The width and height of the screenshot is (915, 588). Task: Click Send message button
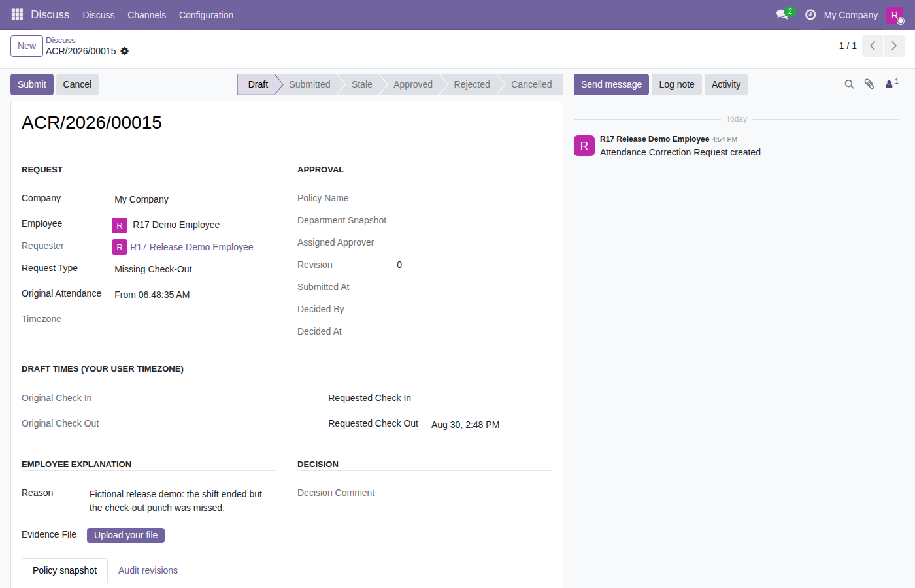(611, 84)
